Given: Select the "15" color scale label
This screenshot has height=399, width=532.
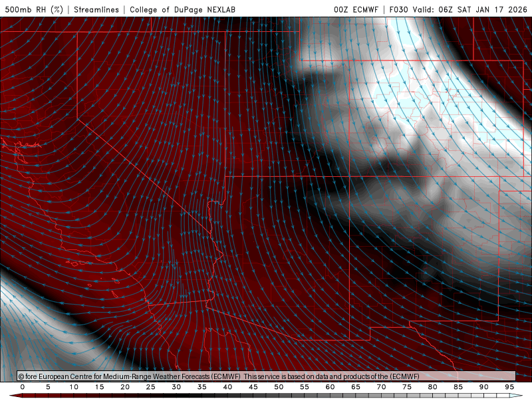Looking at the screenshot, I should (x=99, y=387).
